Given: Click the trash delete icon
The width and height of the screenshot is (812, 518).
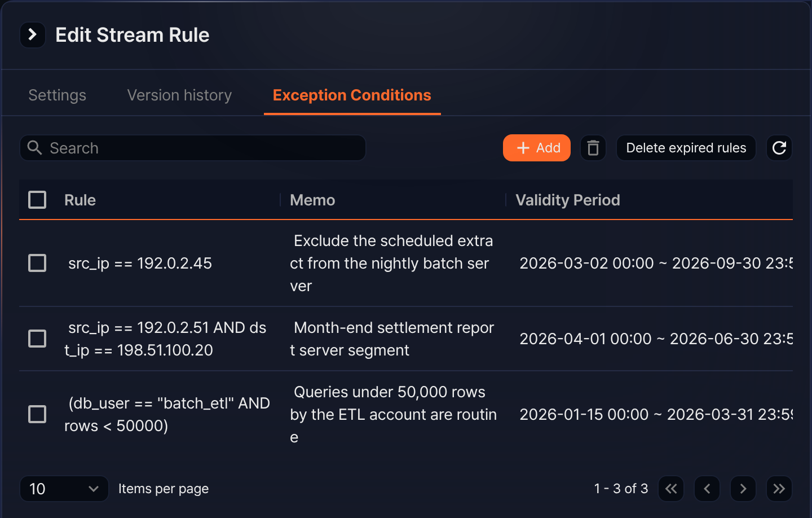Looking at the screenshot, I should pyautogui.click(x=593, y=148).
